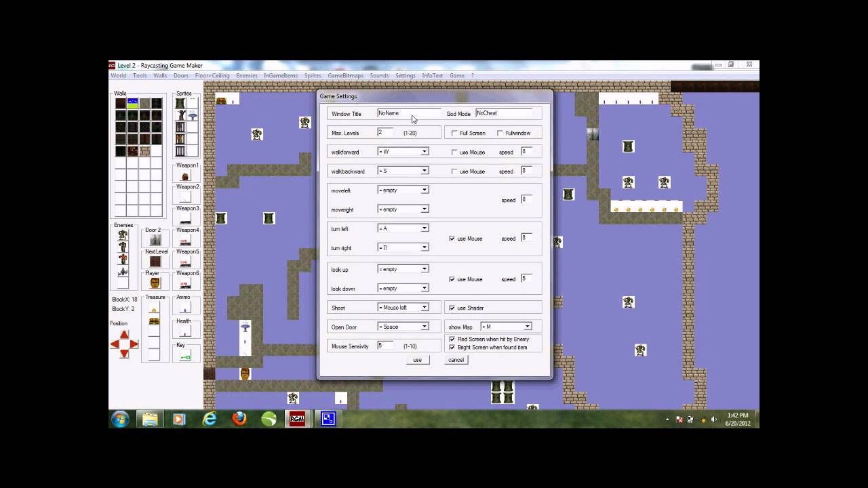Viewport: 868px width, 488px height.
Task: Open the walkforward key dropdown
Action: pyautogui.click(x=425, y=152)
